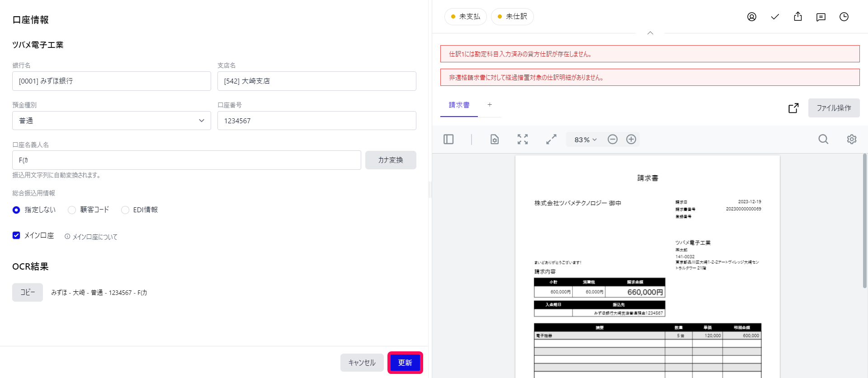Screen dimensions: 868x378
Task: Open the user account icon
Action: (752, 17)
